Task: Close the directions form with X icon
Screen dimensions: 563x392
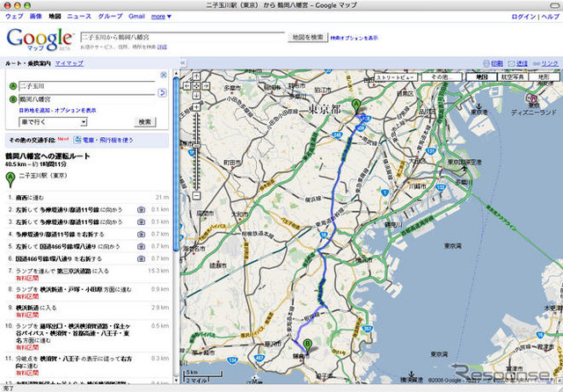Action: (x=164, y=75)
